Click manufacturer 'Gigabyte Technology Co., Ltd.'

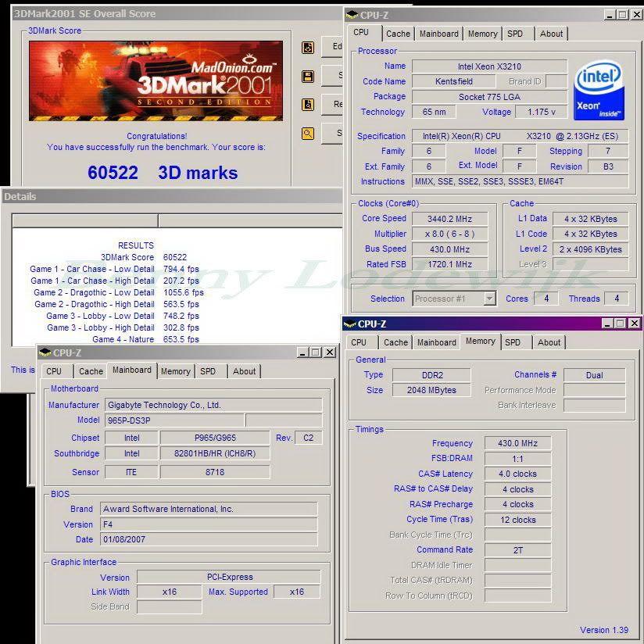pyautogui.click(x=213, y=405)
